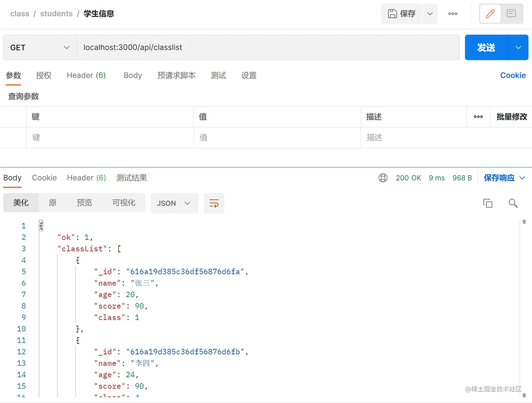The width and height of the screenshot is (532, 403).
Task: Select the 原 raw view mode
Action: click(x=52, y=203)
